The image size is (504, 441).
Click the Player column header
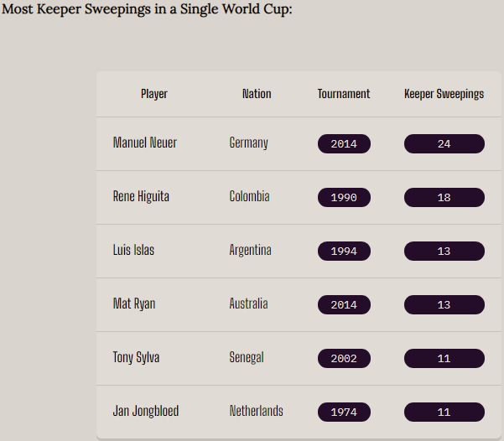[153, 94]
